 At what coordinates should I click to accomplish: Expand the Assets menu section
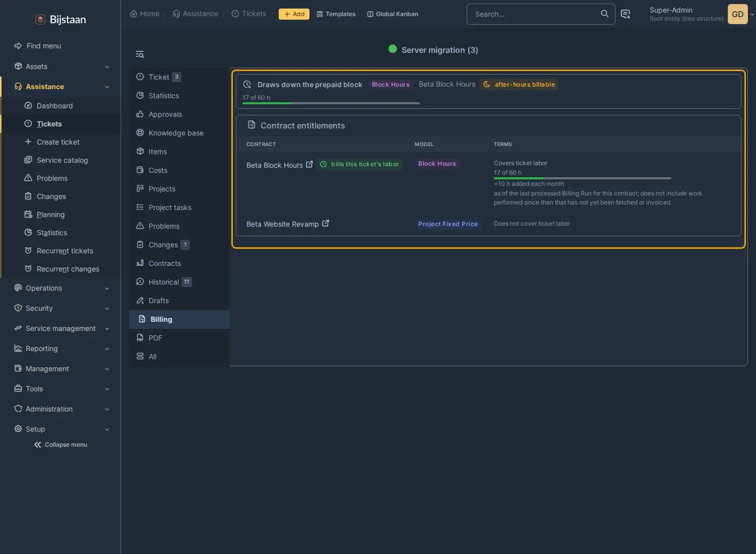(61, 66)
